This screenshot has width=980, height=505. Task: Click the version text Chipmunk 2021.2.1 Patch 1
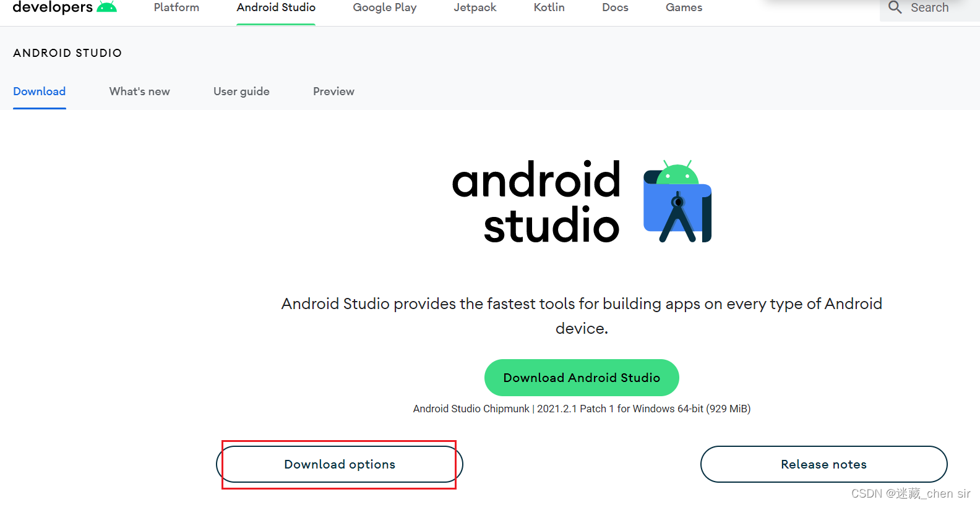point(582,409)
